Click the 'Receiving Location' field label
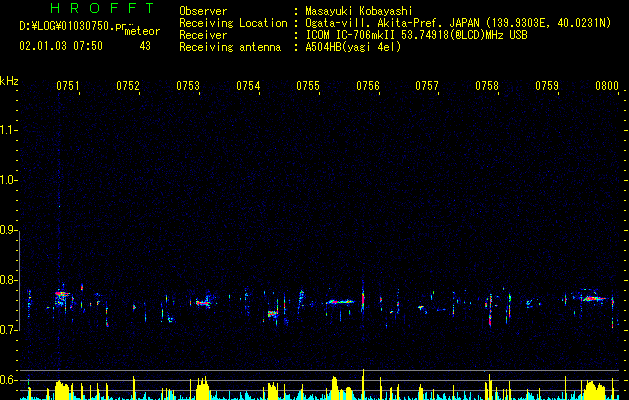Screen dimensions: 629x400 [233, 23]
